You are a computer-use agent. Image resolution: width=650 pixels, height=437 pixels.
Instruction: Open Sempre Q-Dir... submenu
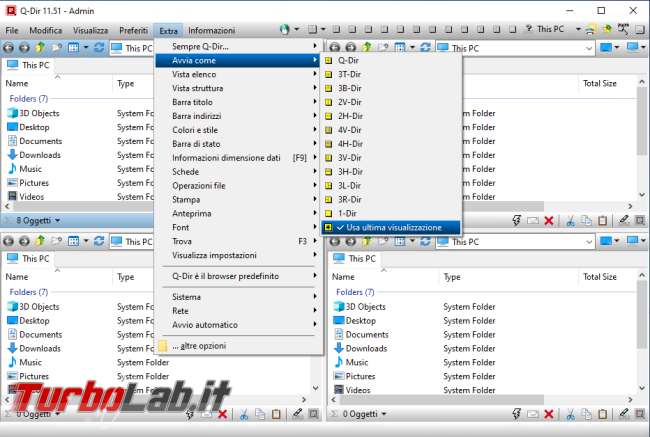click(x=238, y=46)
